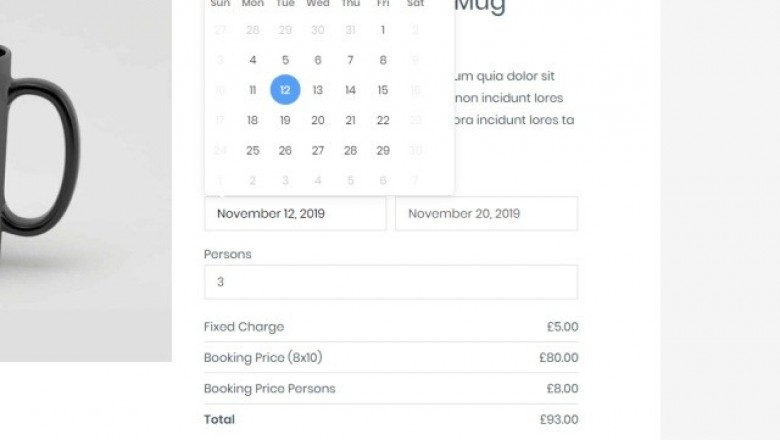Pick date 22 in the calendar
Viewport: 780px width, 440px height.
pyautogui.click(x=383, y=120)
